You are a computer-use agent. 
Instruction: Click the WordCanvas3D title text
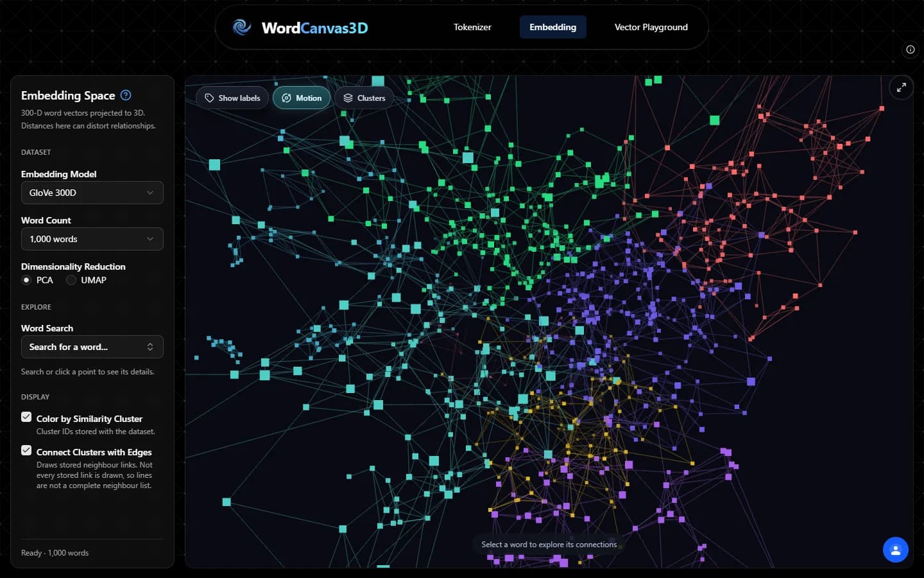[x=315, y=28]
